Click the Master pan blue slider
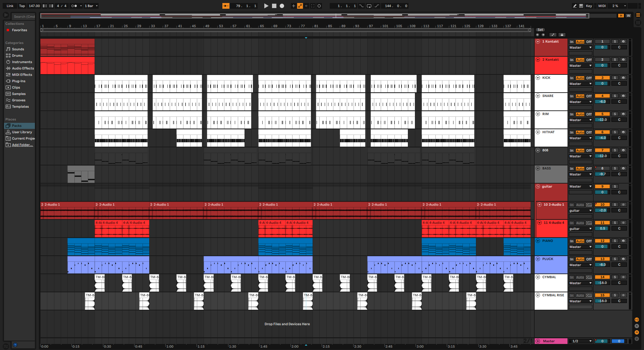This screenshot has height=350, width=644. (619, 341)
